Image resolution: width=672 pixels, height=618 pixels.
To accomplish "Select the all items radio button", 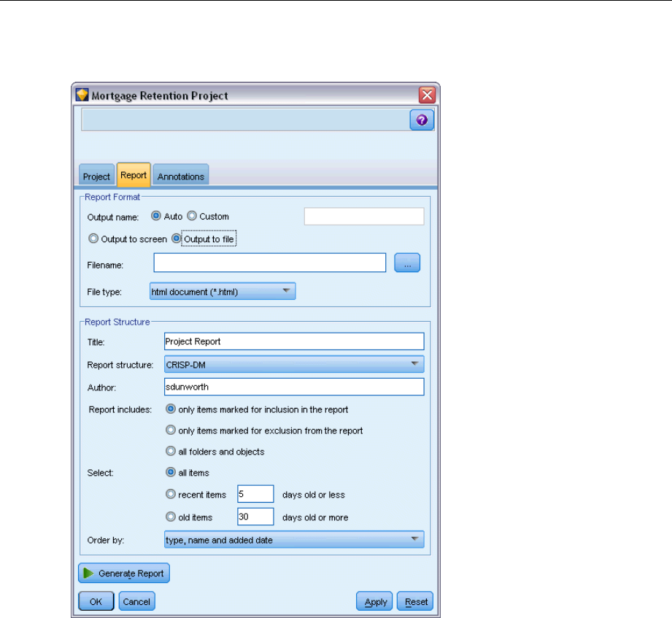I will 171,472.
